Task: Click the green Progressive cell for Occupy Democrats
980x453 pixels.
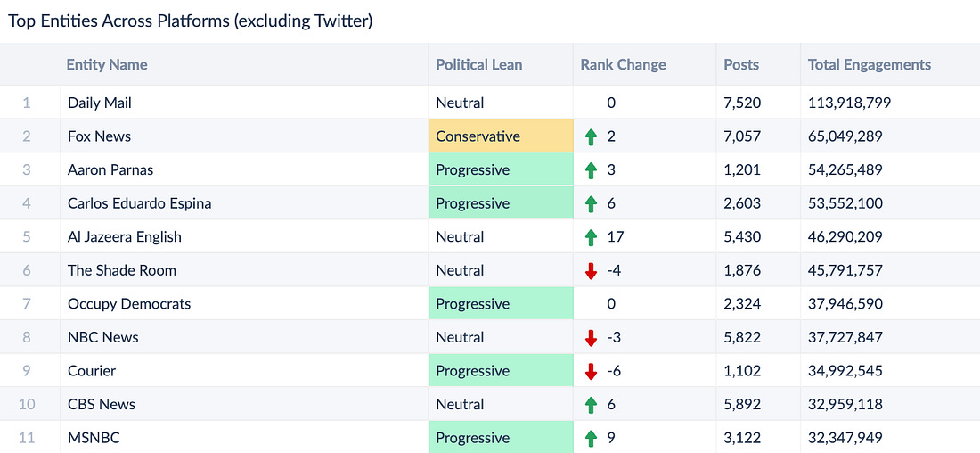Action: (x=500, y=304)
